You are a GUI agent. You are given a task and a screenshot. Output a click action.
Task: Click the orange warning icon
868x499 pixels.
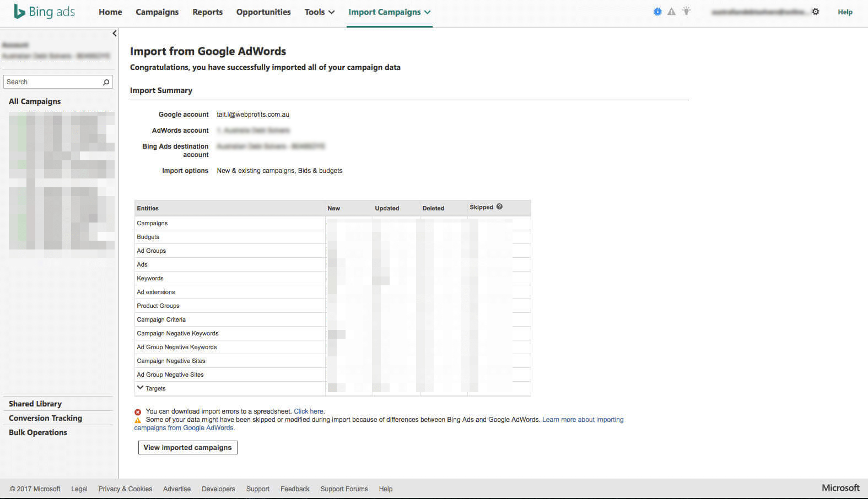138,420
